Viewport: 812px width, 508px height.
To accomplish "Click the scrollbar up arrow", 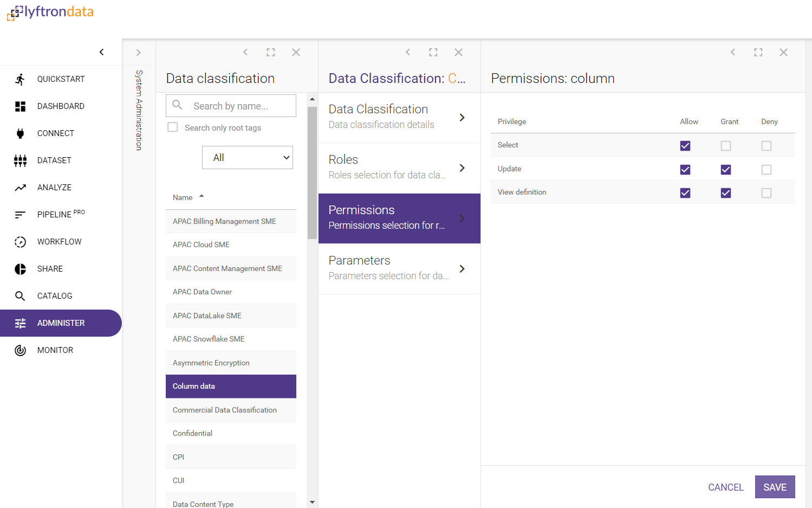I will pos(312,99).
